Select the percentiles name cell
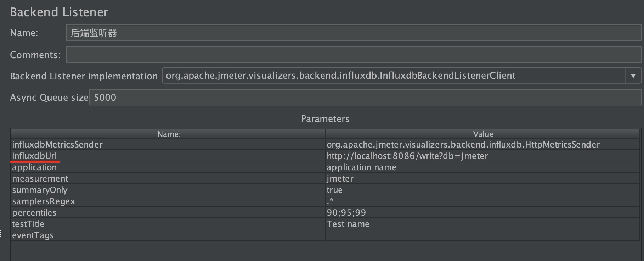Viewport: 644px width, 261px height. [x=168, y=212]
